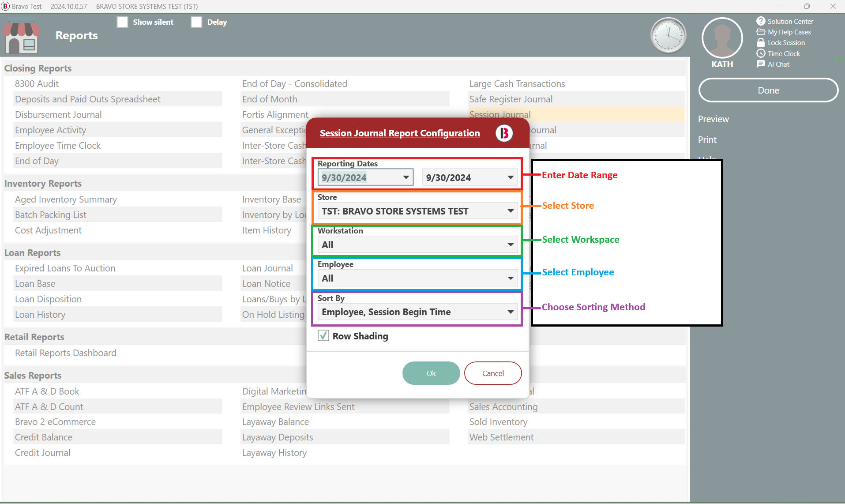This screenshot has height=504, width=845.
Task: Select the Loan Notice report
Action: (x=266, y=283)
